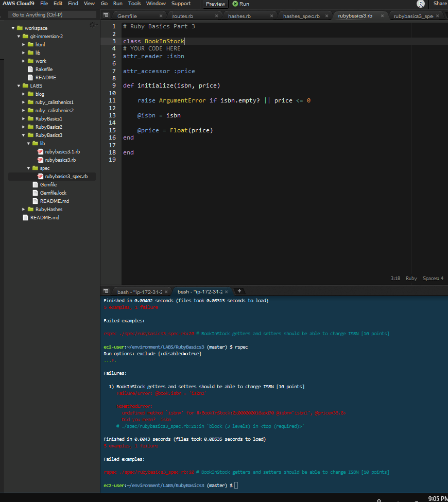448x502 pixels.
Task: Click the Preview button
Action: tap(215, 4)
